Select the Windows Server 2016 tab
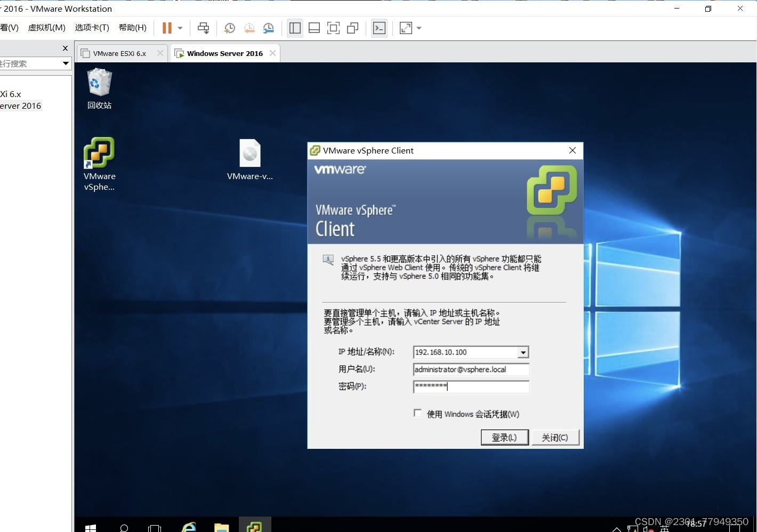 (x=224, y=53)
